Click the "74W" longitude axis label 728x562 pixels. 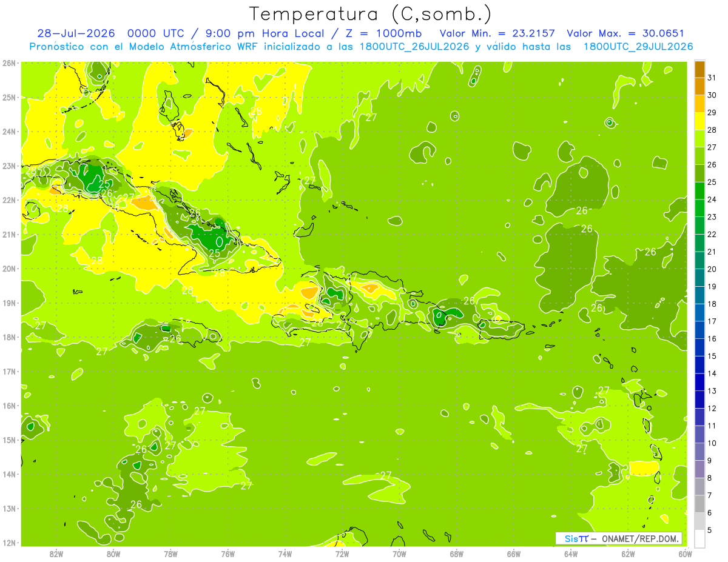[285, 554]
